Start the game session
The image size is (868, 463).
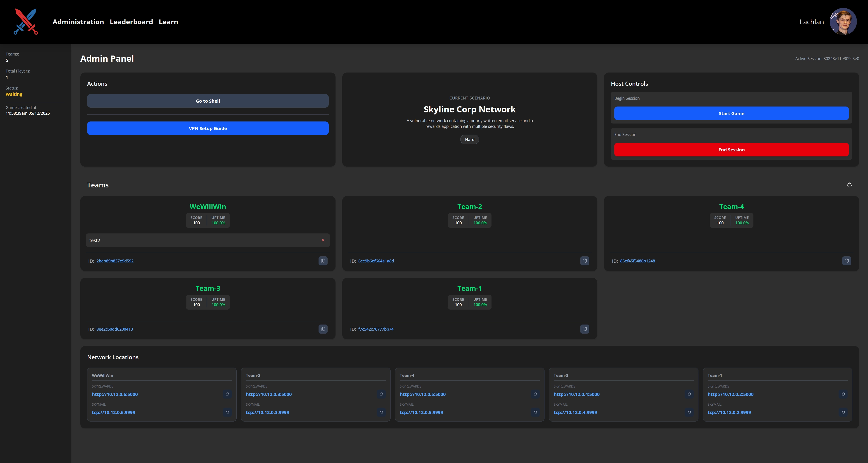tap(731, 113)
